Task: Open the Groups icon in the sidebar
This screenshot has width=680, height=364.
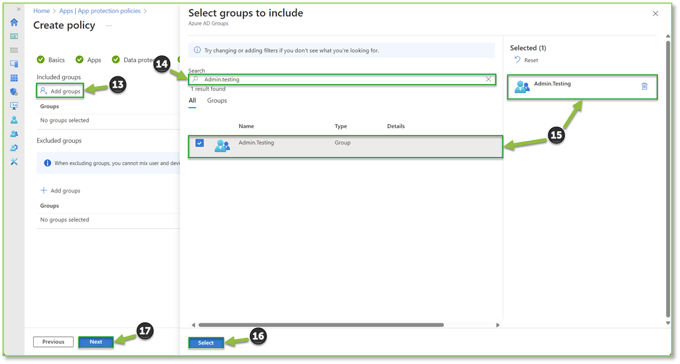Action: [x=14, y=134]
